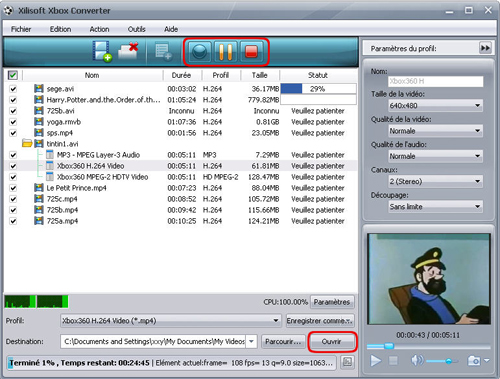
Task: Click the profile icon of MP3 - MPEG Layer-3 Audio
Action: 50,155
